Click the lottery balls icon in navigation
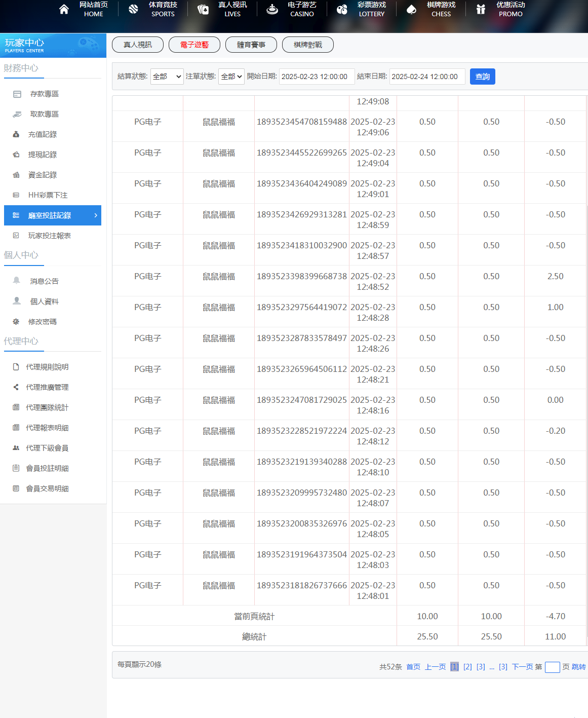Viewport: 588px width, 718px height. coord(342,9)
